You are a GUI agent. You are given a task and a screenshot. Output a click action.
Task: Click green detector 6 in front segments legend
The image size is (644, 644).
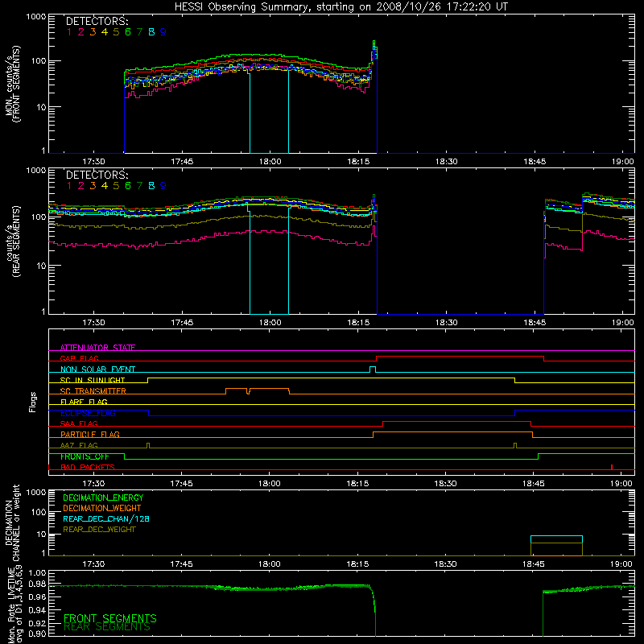(128, 31)
